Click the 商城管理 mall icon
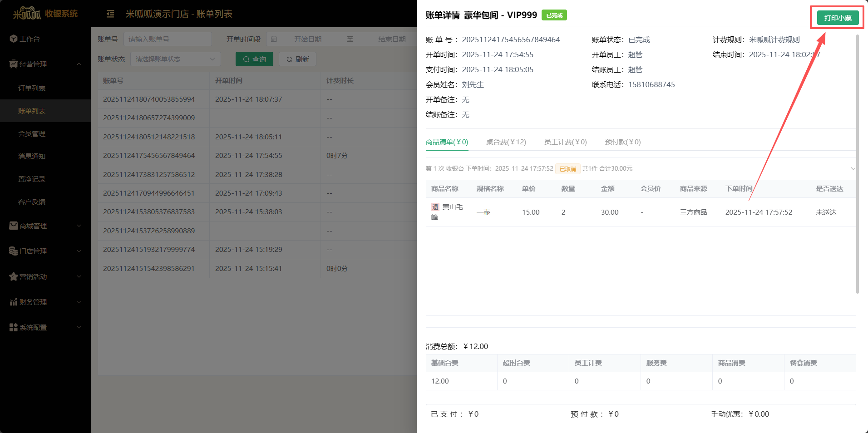 click(x=13, y=226)
